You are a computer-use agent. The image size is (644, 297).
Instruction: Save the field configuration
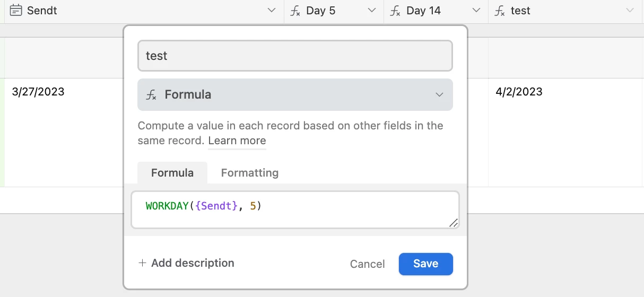tap(425, 264)
